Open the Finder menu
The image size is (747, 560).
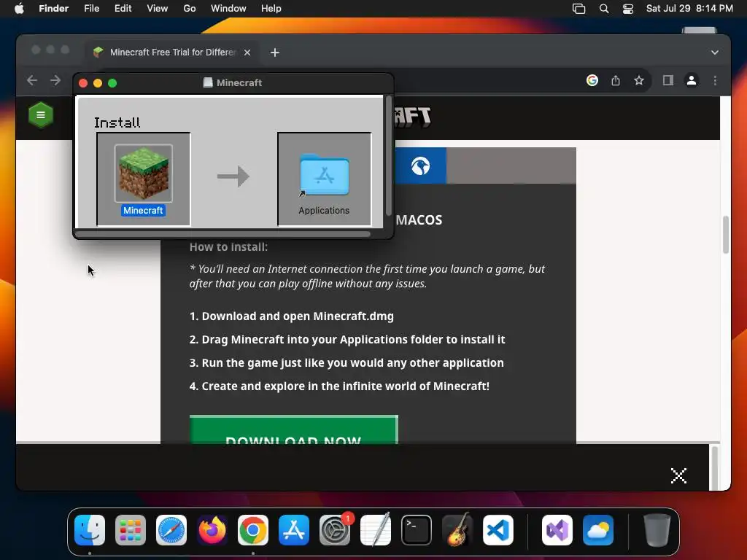(54, 9)
